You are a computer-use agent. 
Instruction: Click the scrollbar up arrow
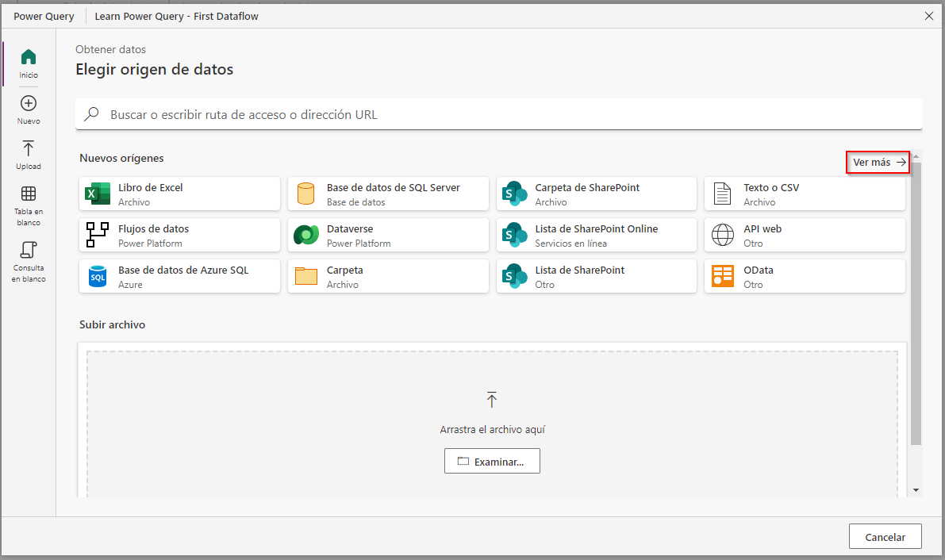916,156
